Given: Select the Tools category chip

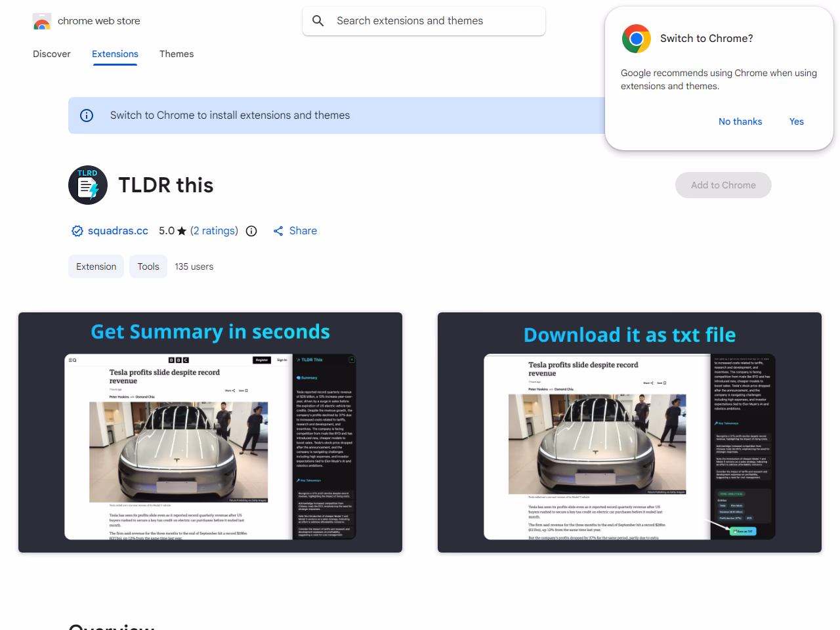Looking at the screenshot, I should pos(148,266).
